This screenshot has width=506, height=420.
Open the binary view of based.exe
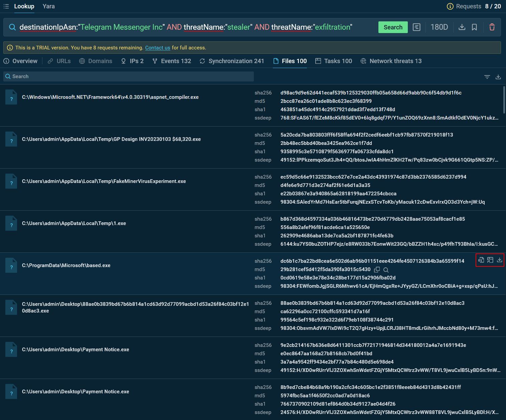click(481, 260)
